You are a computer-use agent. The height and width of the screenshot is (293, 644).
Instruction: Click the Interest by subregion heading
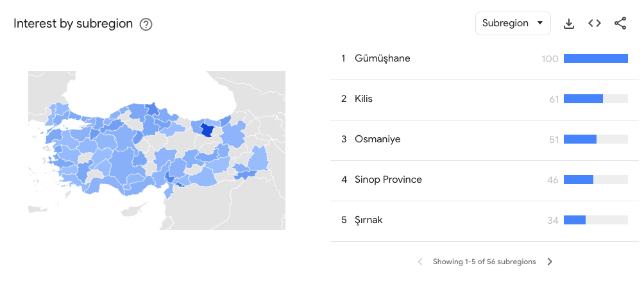[x=73, y=24]
